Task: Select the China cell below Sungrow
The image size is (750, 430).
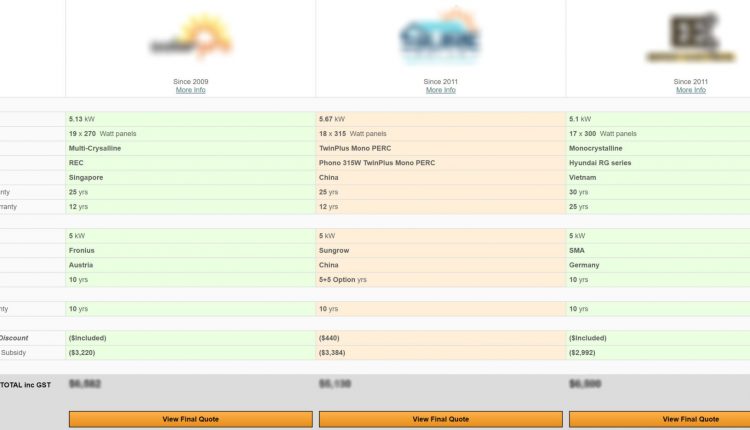Action: [441, 265]
